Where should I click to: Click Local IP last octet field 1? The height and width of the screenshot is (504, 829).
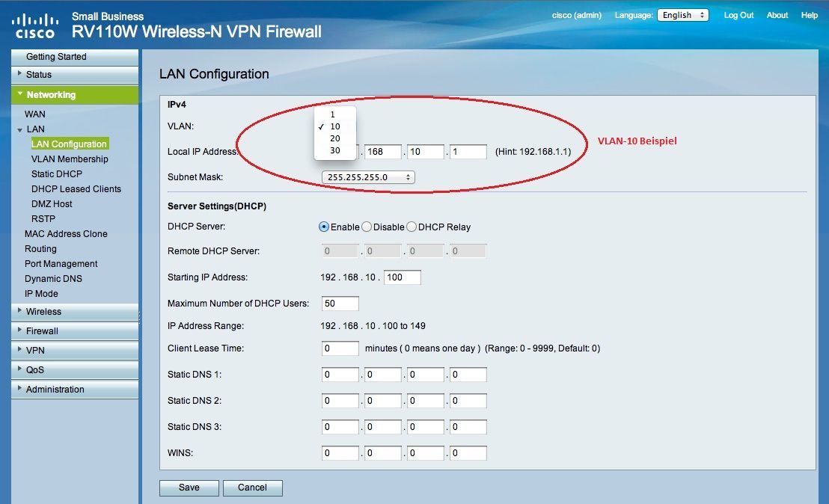coord(468,152)
